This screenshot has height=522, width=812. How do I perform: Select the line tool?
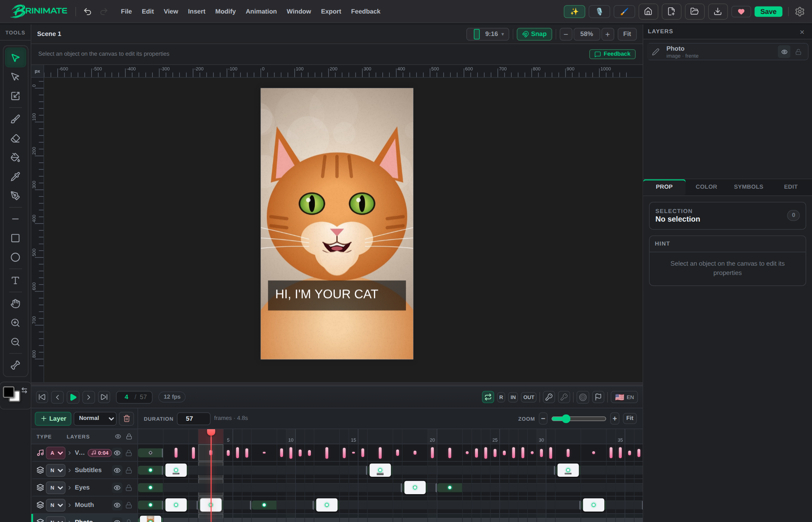pos(15,219)
